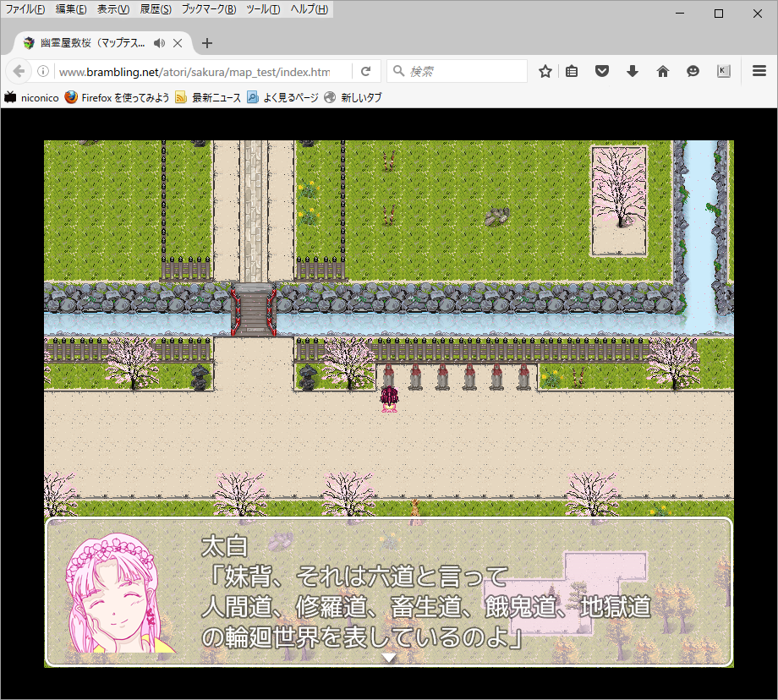Open the よく見るページ bookmark folder
Image resolution: width=778 pixels, height=700 pixels.
282,98
